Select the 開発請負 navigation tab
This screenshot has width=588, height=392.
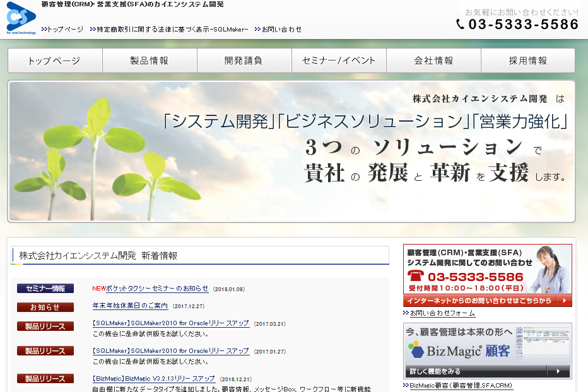click(x=244, y=61)
